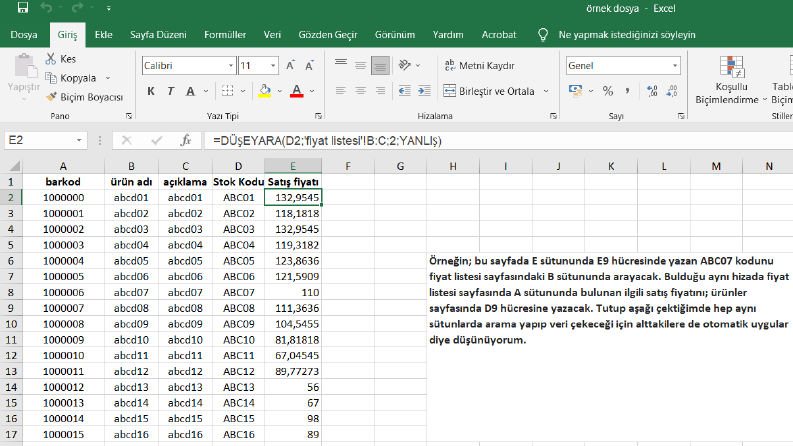Switch to the Gözden Geçir tab
Image resolution: width=793 pixels, height=446 pixels.
(328, 35)
